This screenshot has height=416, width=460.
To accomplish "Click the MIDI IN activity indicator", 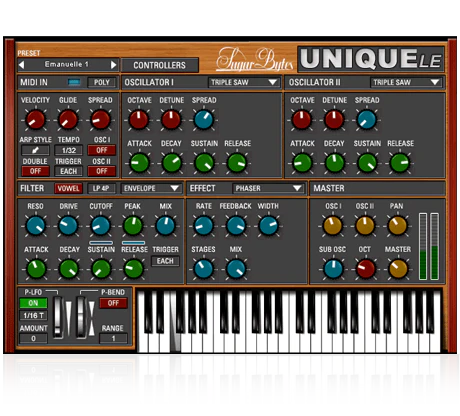I will (74, 82).
